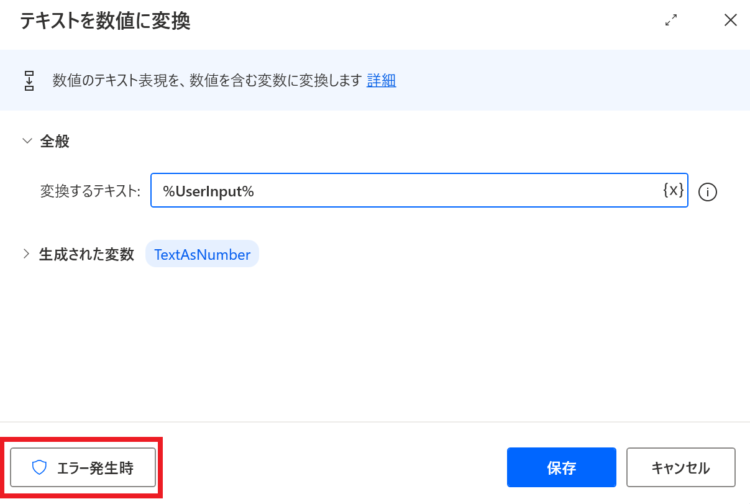Click the dialog title テキストを数値に変換
This screenshot has height=504, width=750.
[x=105, y=21]
